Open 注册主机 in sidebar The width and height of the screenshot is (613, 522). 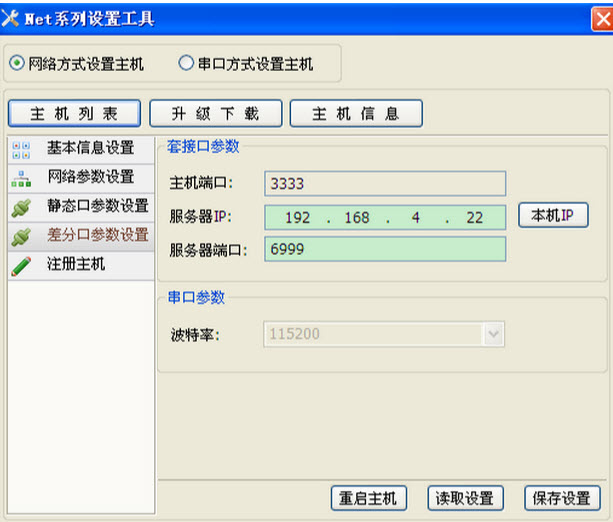tap(81, 266)
